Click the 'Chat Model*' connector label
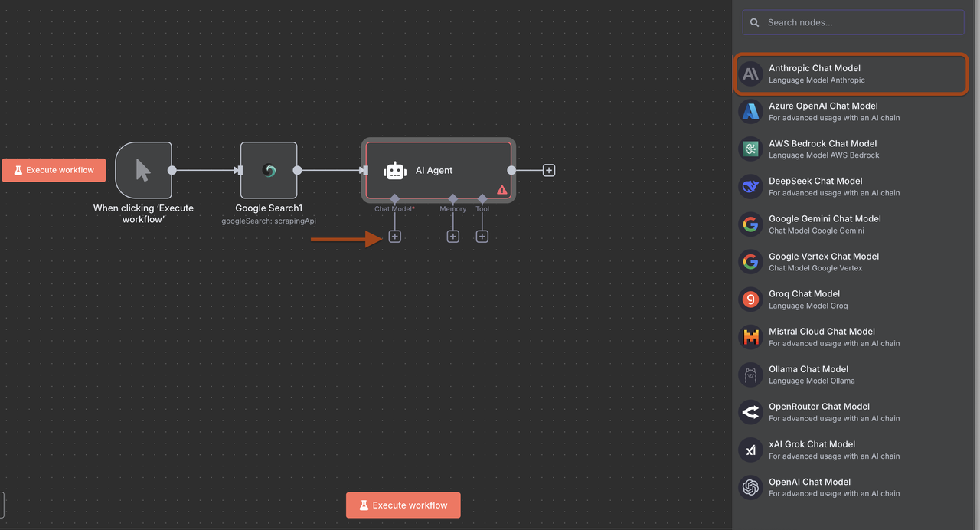Screen dimensions: 980x530 (394, 208)
